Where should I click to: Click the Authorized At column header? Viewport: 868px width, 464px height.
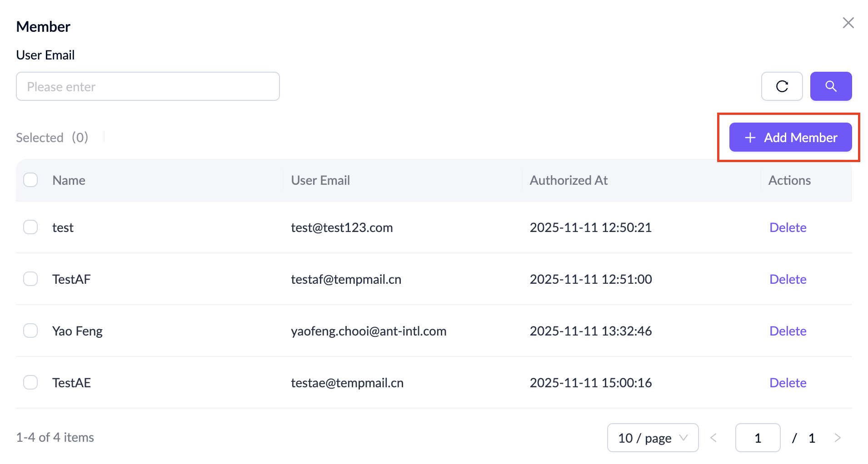pyautogui.click(x=569, y=180)
